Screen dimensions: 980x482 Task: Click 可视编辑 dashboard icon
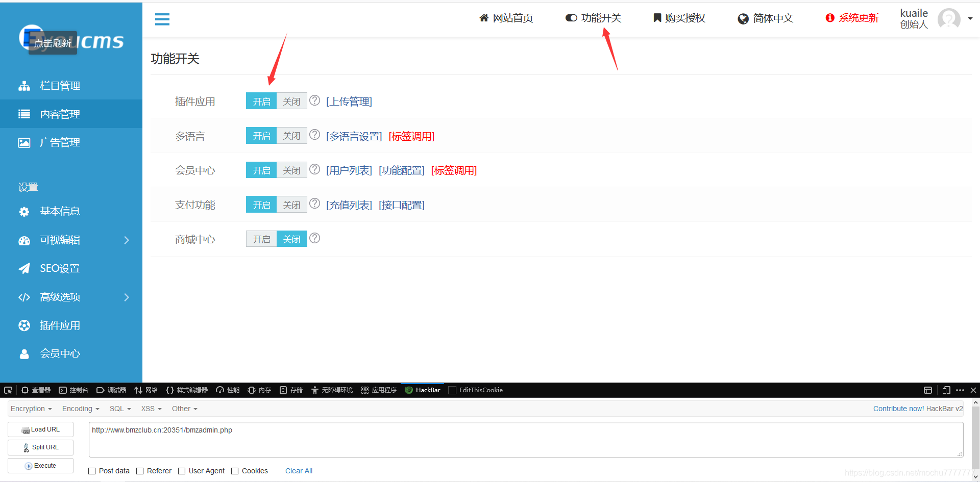24,241
